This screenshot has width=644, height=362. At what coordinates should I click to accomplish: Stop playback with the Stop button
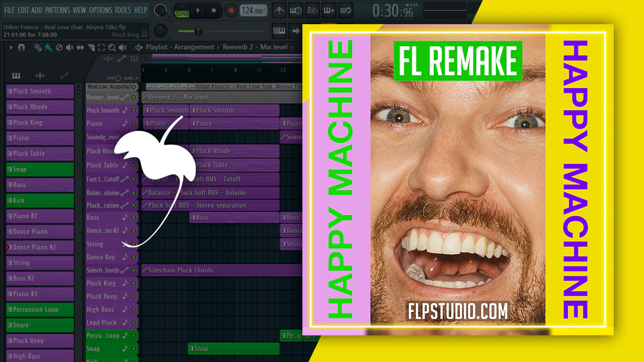tap(213, 11)
